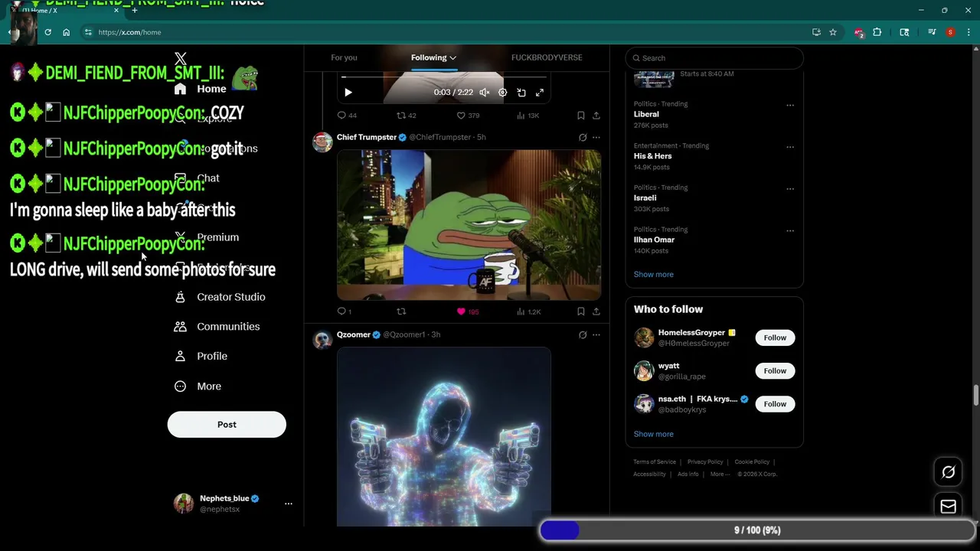
Task: Open Communities in the sidebar
Action: pos(217,327)
